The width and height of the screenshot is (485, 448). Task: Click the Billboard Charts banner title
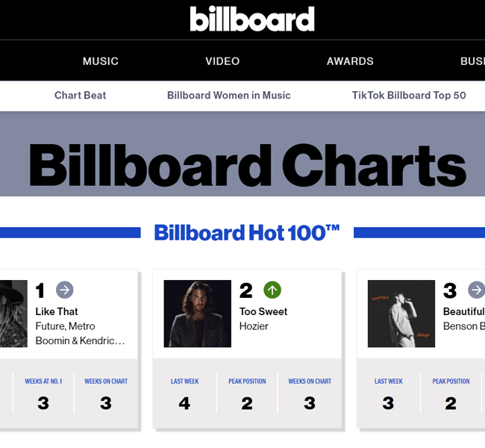[248, 165]
